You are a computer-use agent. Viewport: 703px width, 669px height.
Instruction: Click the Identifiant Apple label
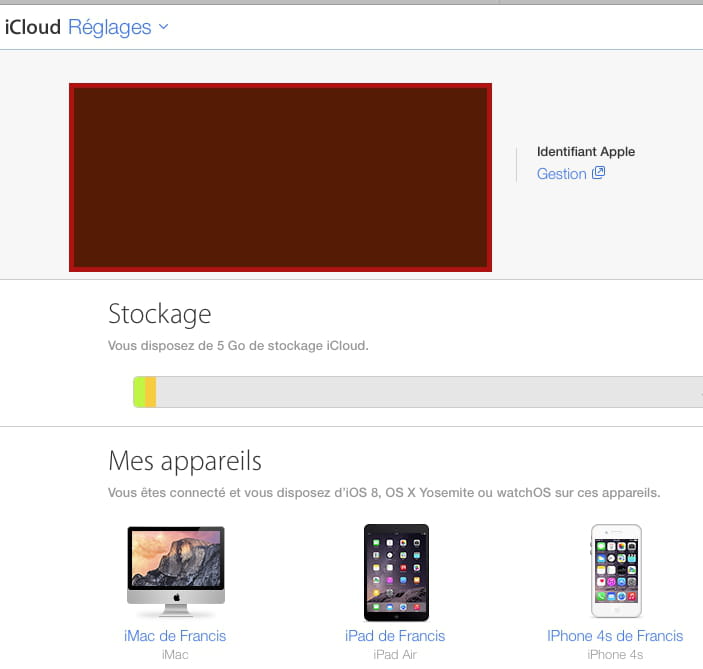pos(586,152)
